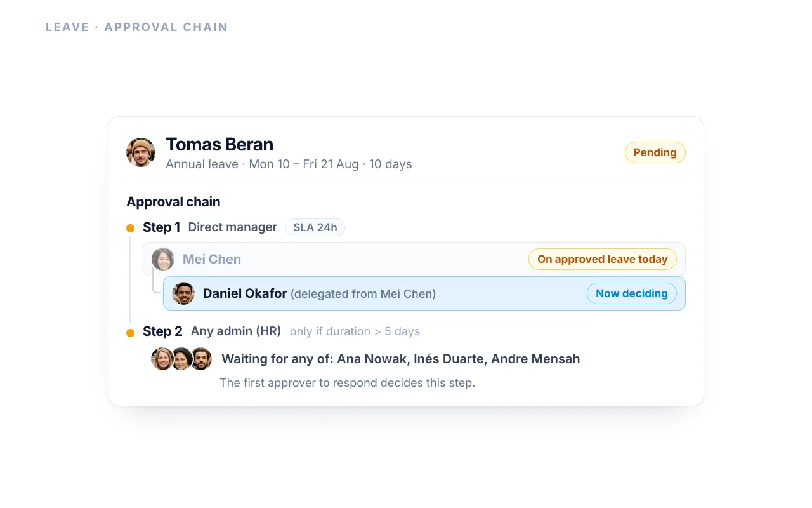Click the Leave · Approval Chain page title
812x508 pixels.
(136, 27)
